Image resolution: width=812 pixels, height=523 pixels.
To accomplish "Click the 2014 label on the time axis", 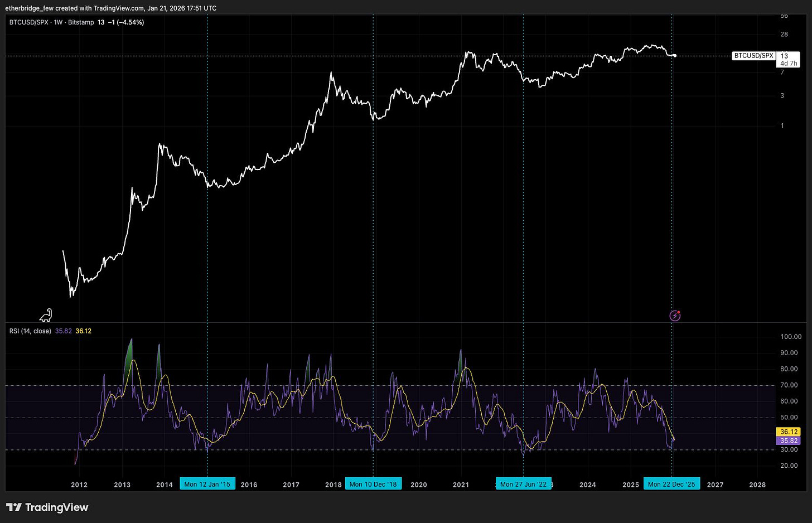I will click(165, 485).
